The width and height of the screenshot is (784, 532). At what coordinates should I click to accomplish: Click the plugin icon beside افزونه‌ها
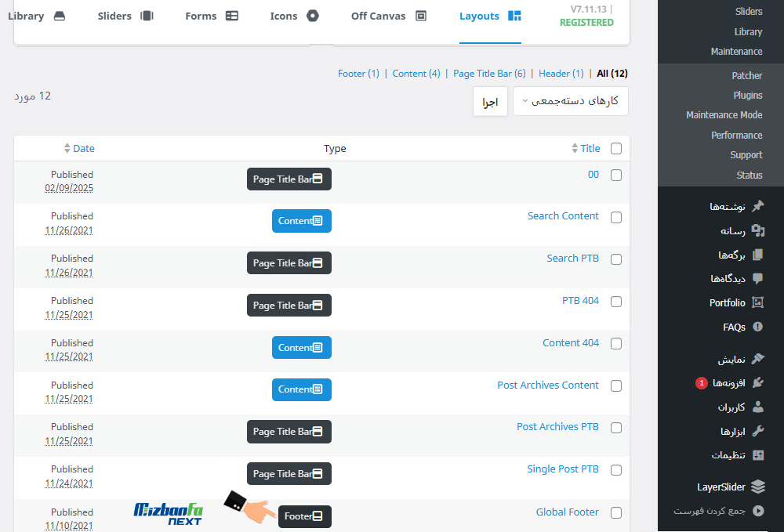click(758, 382)
